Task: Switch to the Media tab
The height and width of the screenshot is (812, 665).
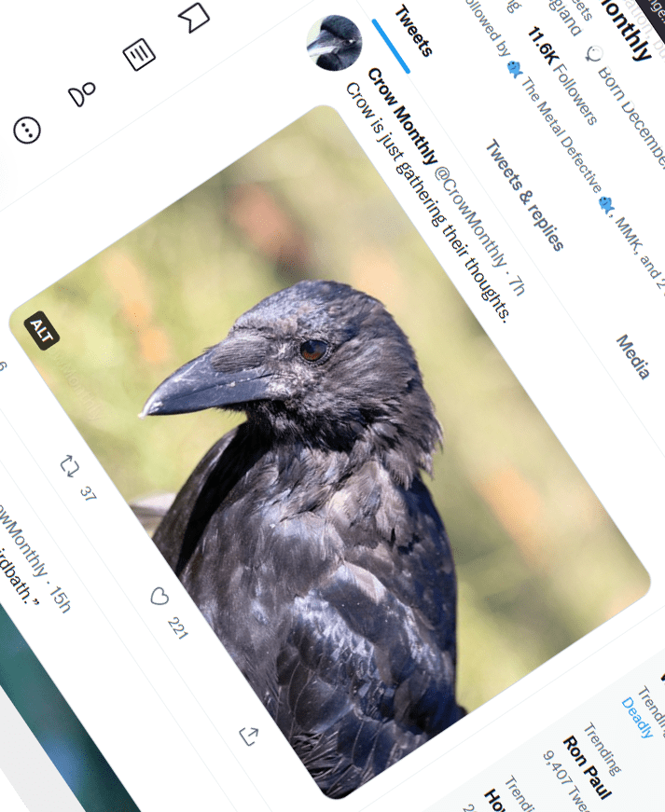Action: pyautogui.click(x=632, y=357)
